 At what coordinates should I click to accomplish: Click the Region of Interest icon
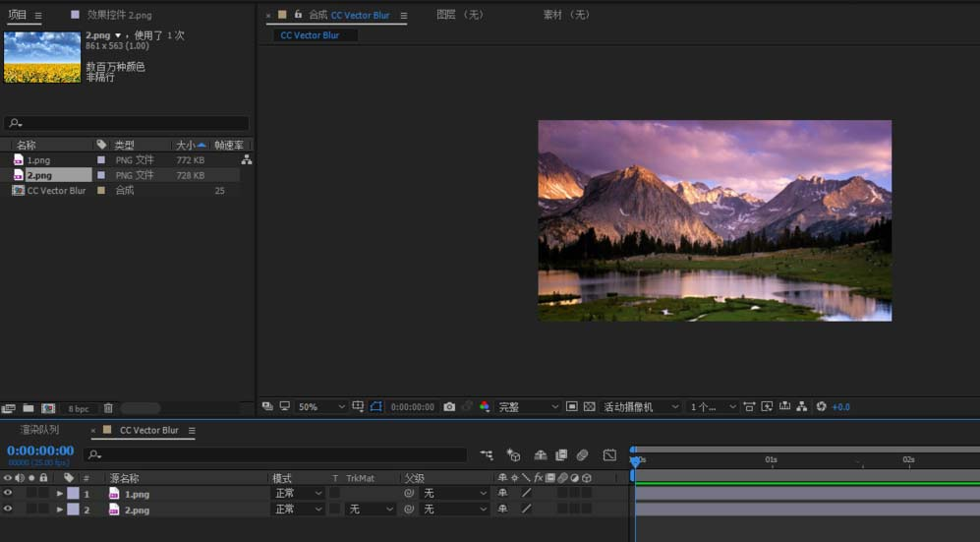(x=571, y=407)
